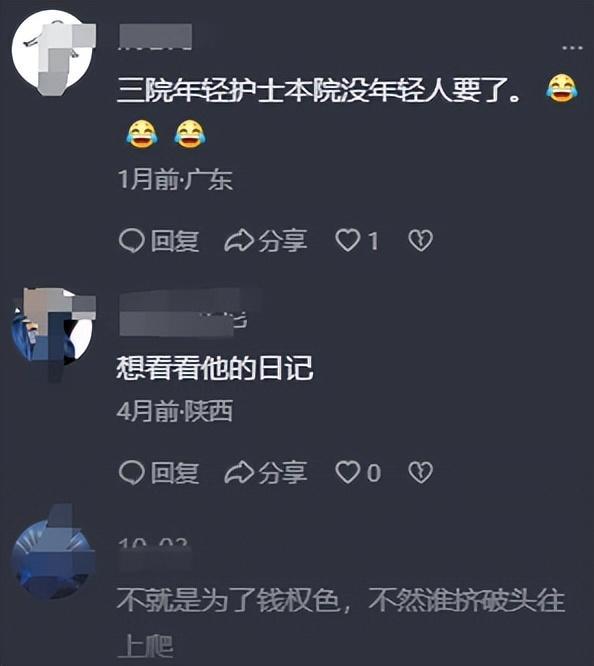Tap the blurred username of first commenter

[x=155, y=37]
